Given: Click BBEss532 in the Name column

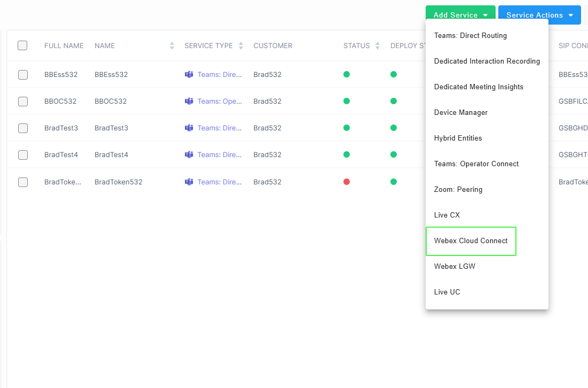Looking at the screenshot, I should click(x=111, y=74).
